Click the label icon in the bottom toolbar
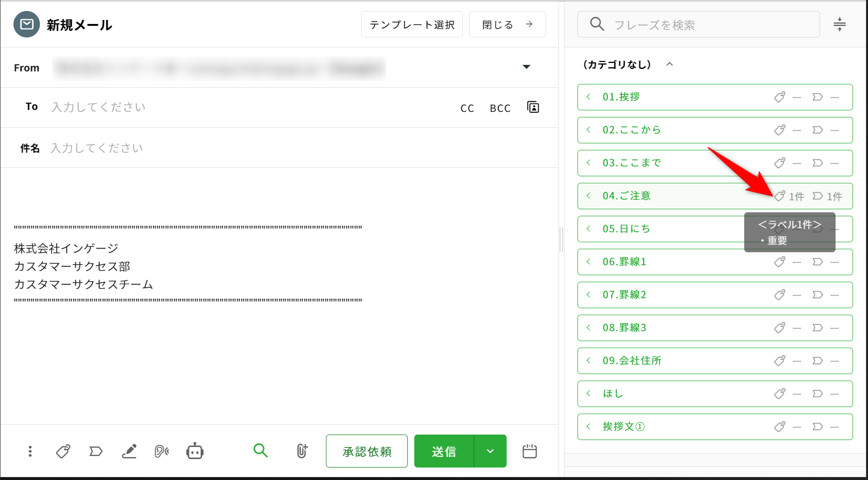Viewport: 868px width, 480px height. click(x=96, y=452)
